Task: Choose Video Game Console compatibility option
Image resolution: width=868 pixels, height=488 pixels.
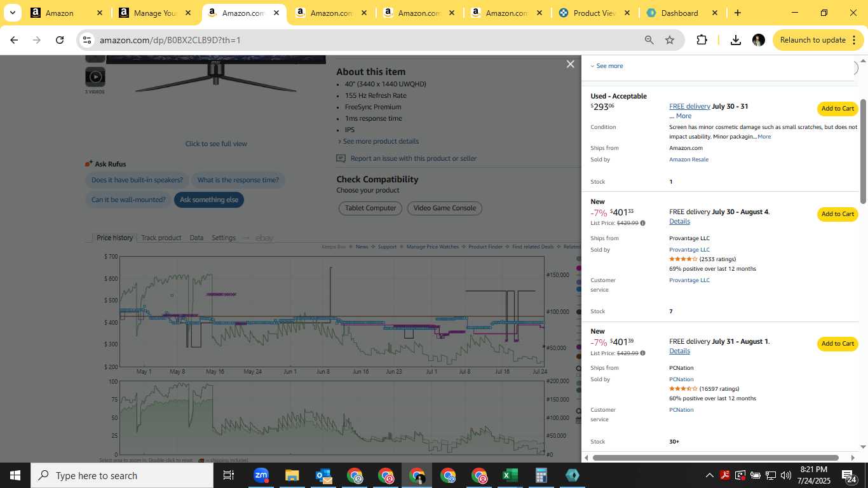Action: click(x=445, y=208)
